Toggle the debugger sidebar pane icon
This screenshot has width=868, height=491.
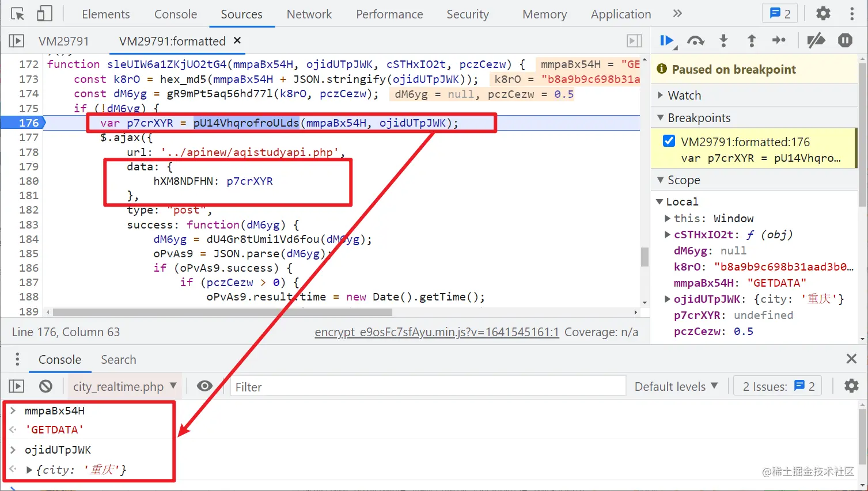click(634, 41)
